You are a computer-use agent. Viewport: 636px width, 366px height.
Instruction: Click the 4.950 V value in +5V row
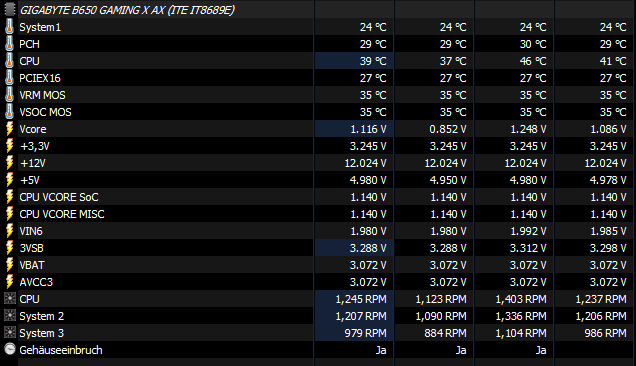tap(448, 181)
